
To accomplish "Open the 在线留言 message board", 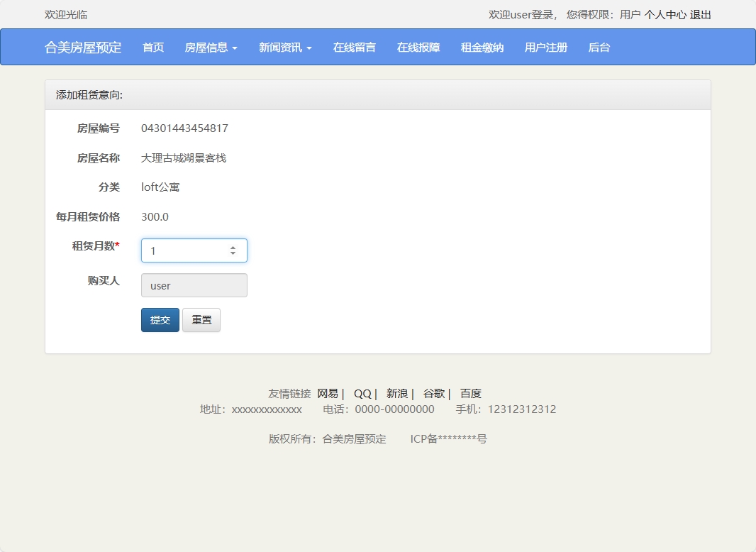I will click(354, 47).
